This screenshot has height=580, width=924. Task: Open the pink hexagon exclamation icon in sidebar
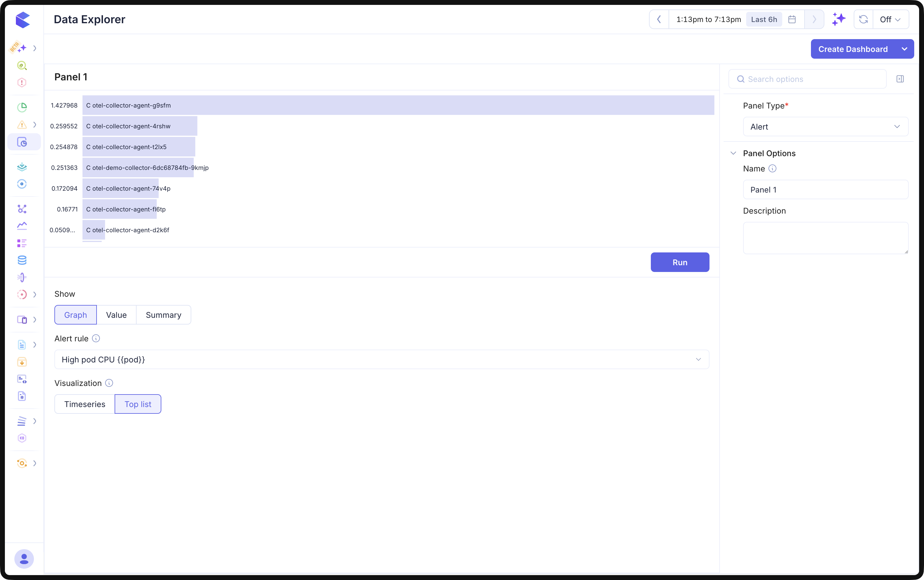[22, 83]
